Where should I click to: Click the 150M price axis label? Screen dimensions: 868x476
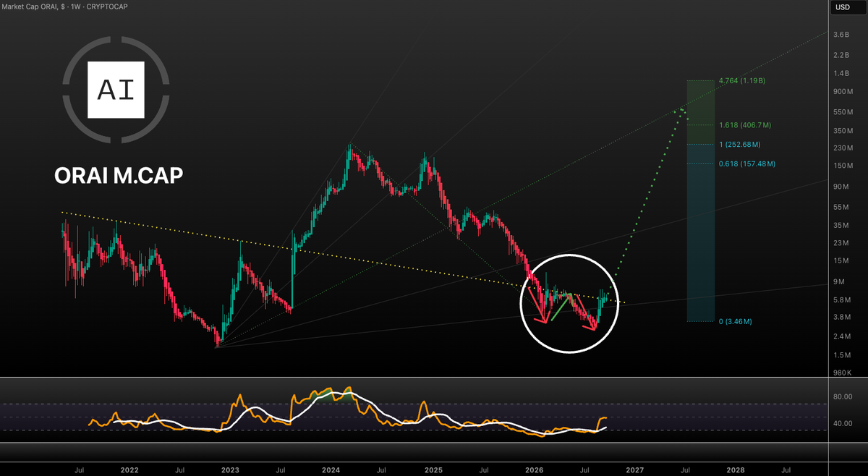(x=843, y=166)
